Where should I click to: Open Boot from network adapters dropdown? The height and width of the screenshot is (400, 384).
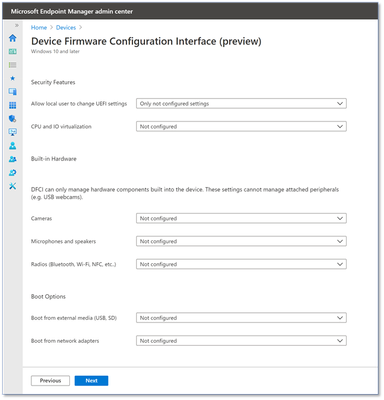(x=241, y=341)
